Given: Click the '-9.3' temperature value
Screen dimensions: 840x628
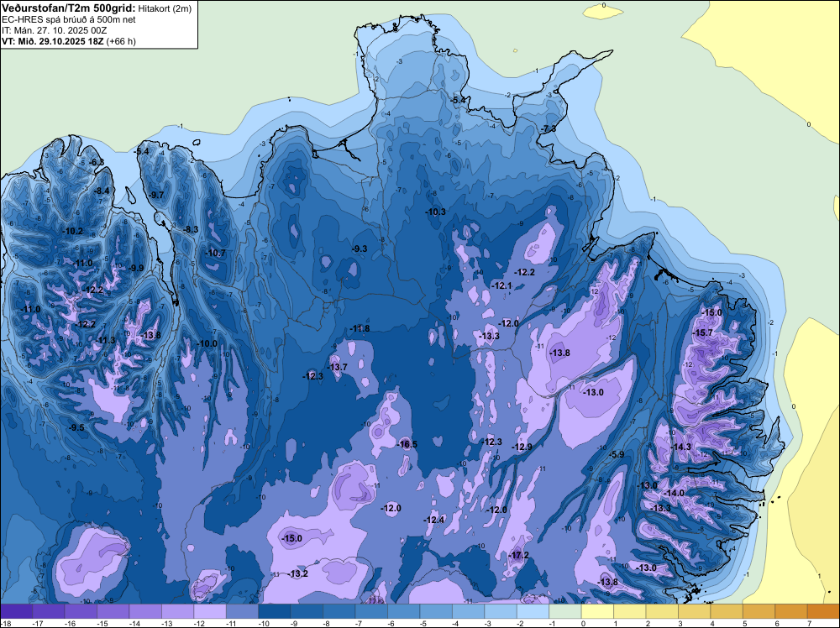Looking at the screenshot, I should click(x=360, y=249).
